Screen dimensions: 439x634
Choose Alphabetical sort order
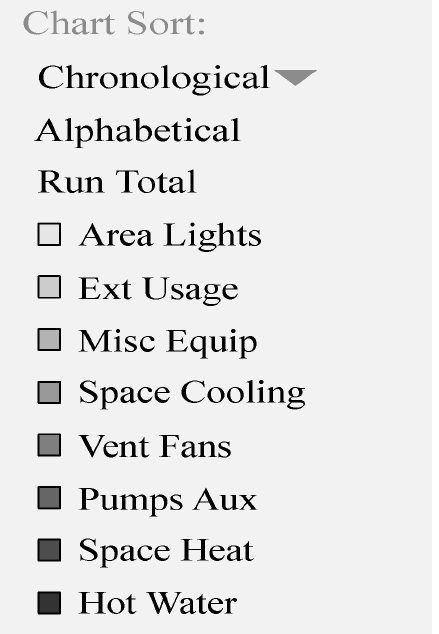pyautogui.click(x=138, y=131)
